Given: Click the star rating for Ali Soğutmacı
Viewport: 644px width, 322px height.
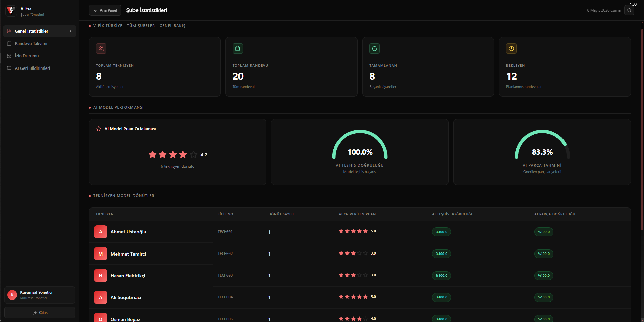Looking at the screenshot, I should tap(353, 297).
